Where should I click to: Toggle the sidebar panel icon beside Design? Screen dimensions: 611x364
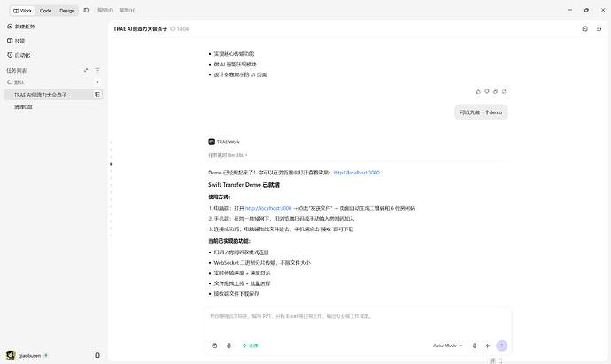tap(86, 10)
